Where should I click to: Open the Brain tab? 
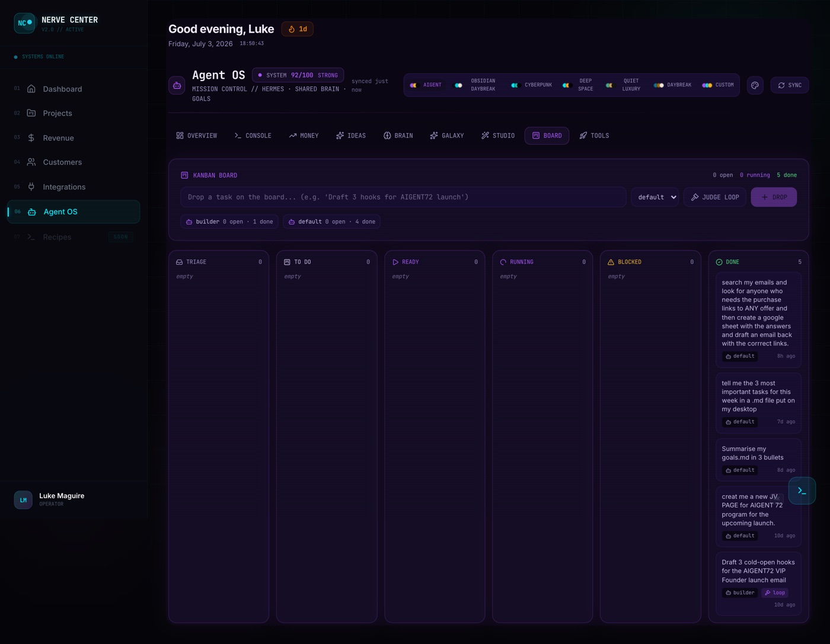coord(398,136)
